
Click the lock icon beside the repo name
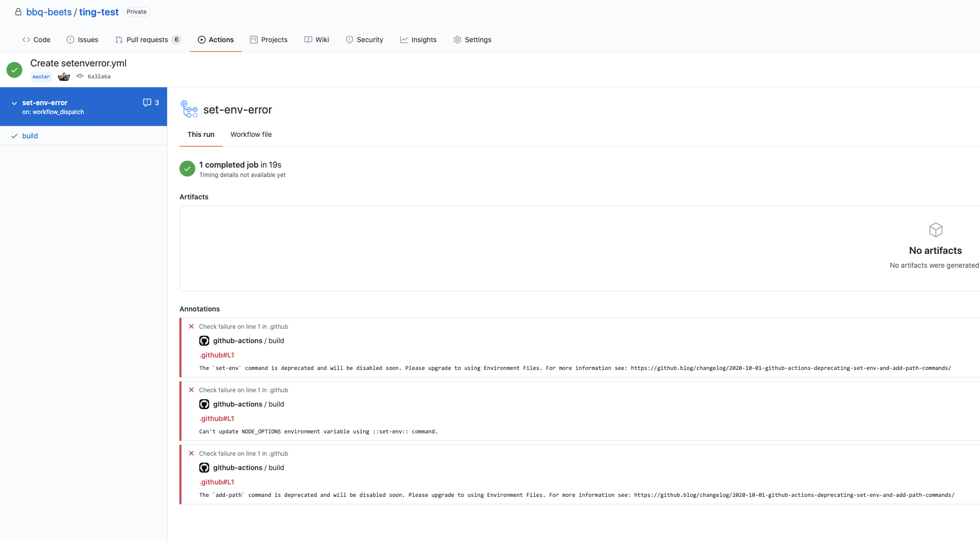point(18,12)
